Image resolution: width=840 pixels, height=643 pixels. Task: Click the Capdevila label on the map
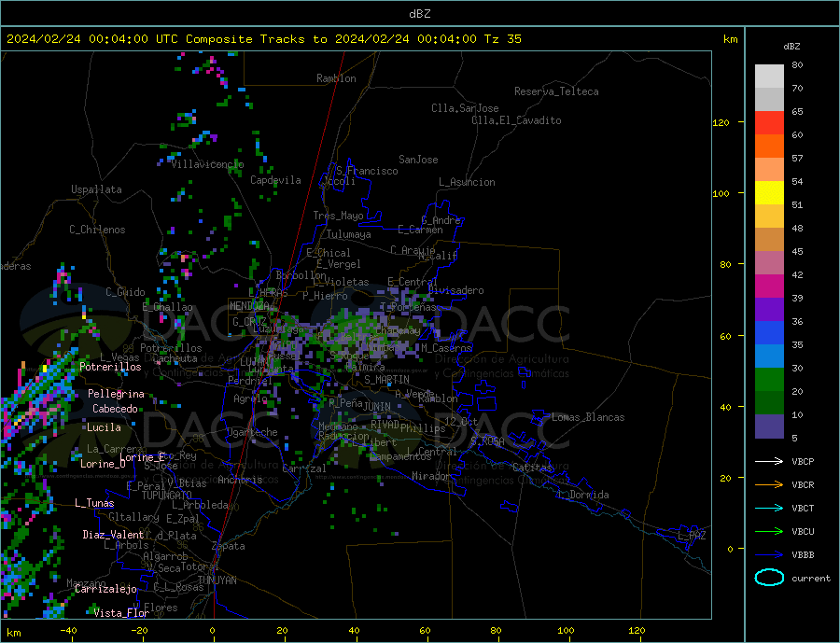275,180
